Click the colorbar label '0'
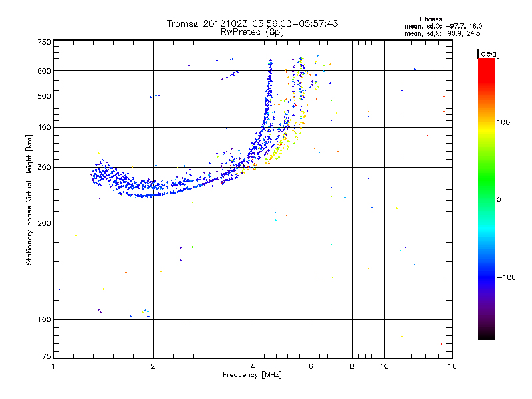 coord(499,200)
